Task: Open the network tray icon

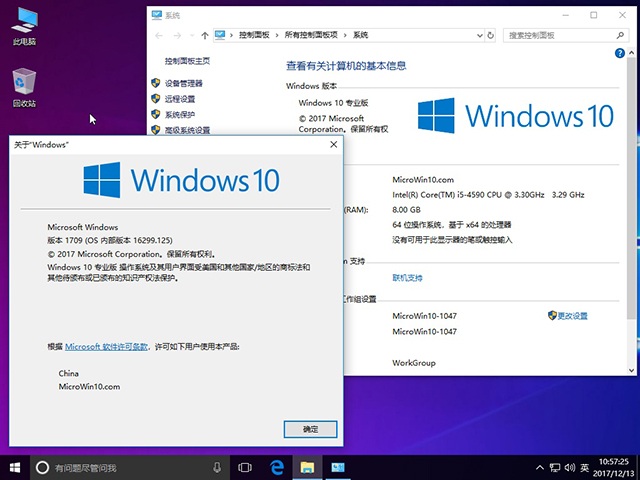Action: (555, 468)
